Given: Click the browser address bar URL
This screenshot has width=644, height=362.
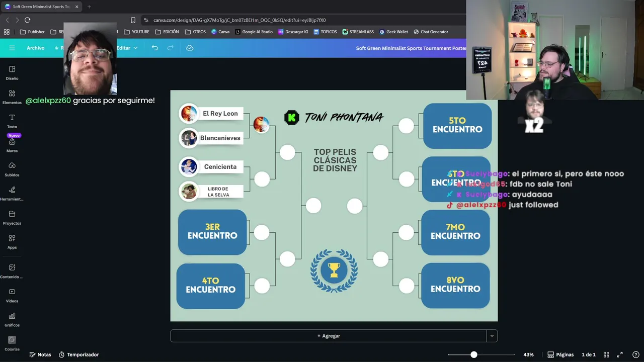Looking at the screenshot, I should pyautogui.click(x=239, y=20).
